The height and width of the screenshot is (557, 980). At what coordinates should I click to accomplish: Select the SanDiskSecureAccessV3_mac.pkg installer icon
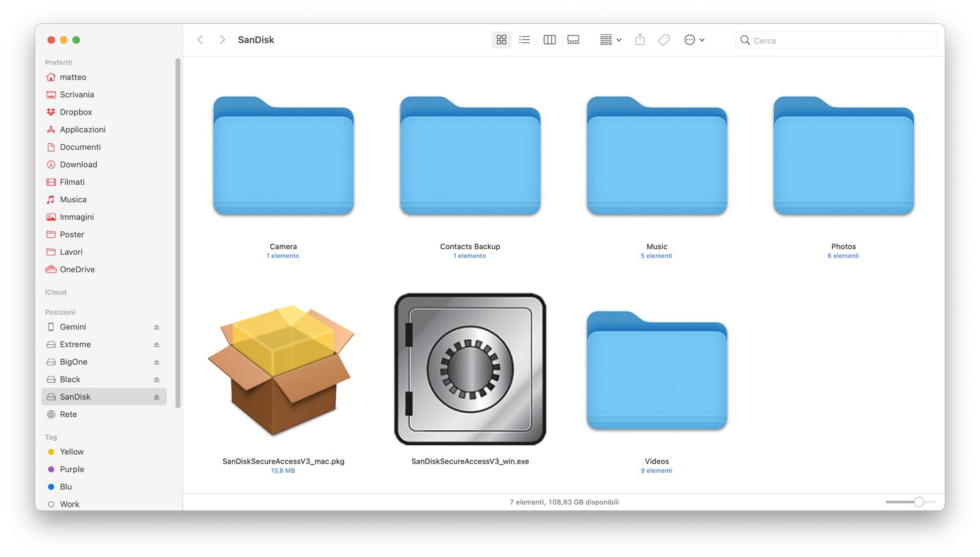tap(282, 370)
